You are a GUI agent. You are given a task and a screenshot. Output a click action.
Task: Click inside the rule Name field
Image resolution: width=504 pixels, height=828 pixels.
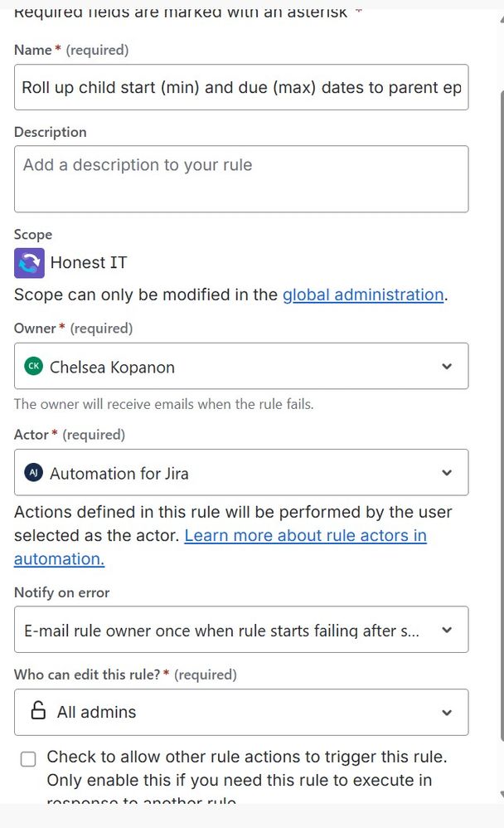[x=240, y=87]
